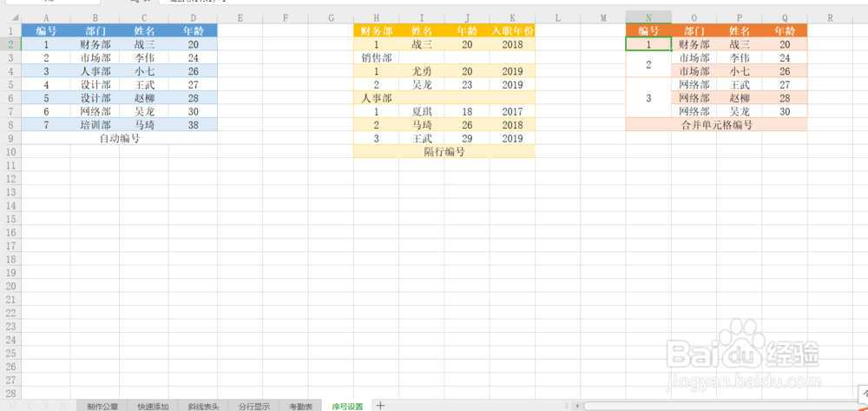Image resolution: width=868 pixels, height=411 pixels.
Task: Select row 10 header
Action: [x=10, y=151]
